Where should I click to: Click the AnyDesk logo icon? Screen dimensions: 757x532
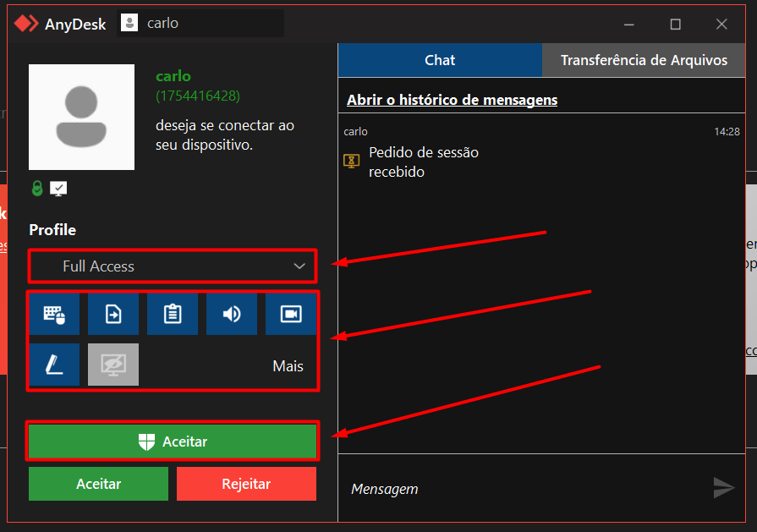point(26,23)
